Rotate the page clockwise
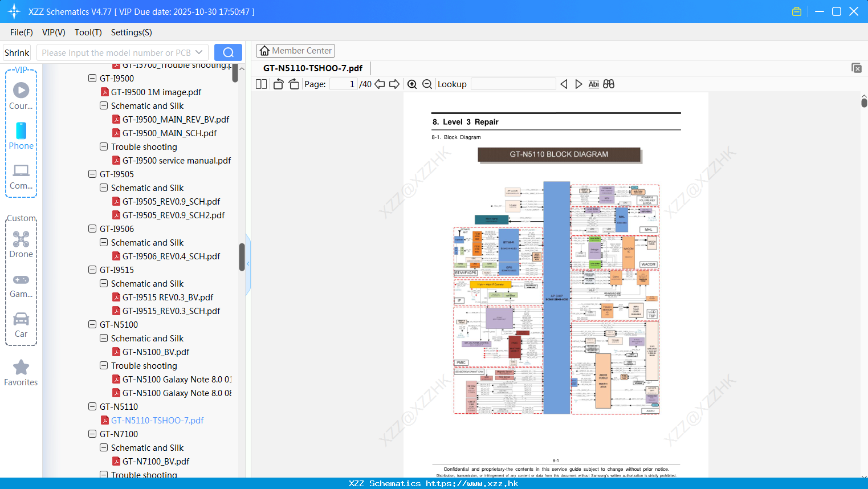 pyautogui.click(x=294, y=84)
